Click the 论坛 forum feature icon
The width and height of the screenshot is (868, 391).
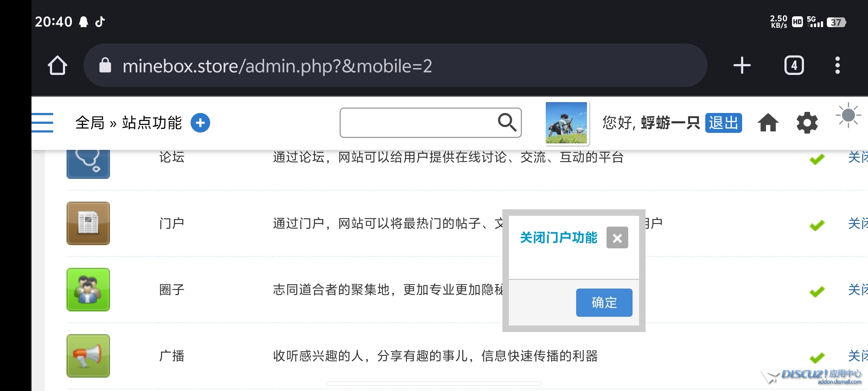click(88, 164)
